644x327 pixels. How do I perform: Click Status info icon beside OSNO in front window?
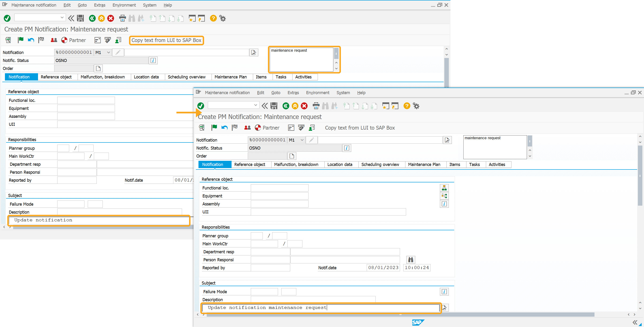347,148
